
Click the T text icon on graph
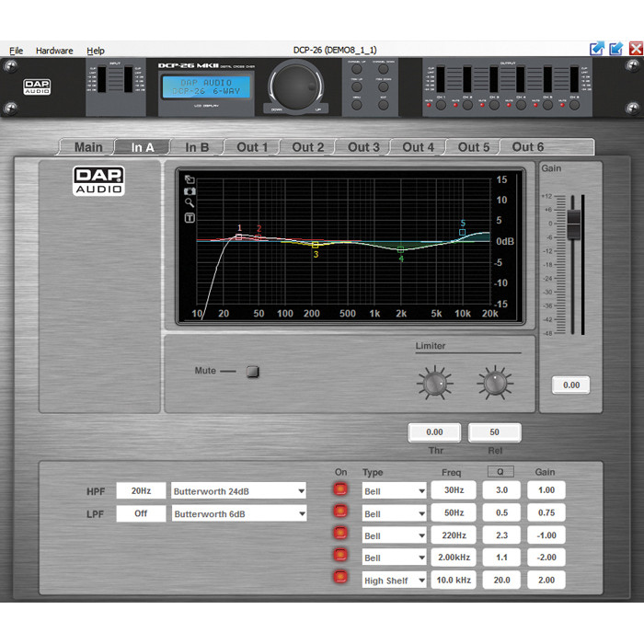point(190,218)
